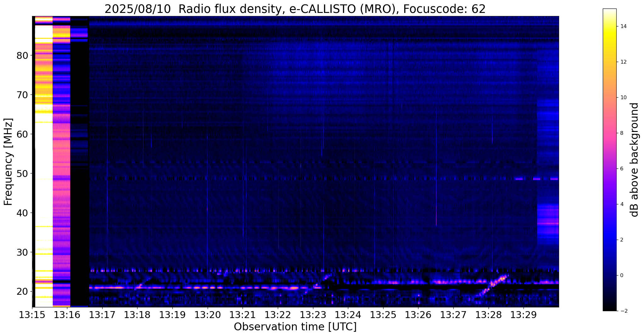Screen dimensions: 644x336
Task: Click the 13:20 time tick label
Action: pos(208,314)
